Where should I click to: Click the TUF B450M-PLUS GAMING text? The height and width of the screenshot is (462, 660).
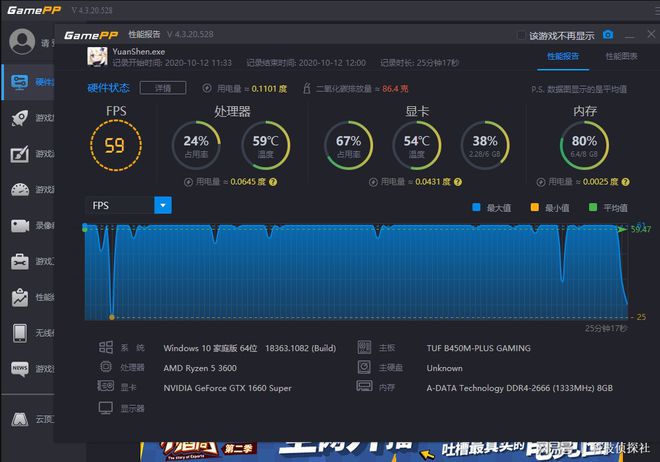pos(479,348)
